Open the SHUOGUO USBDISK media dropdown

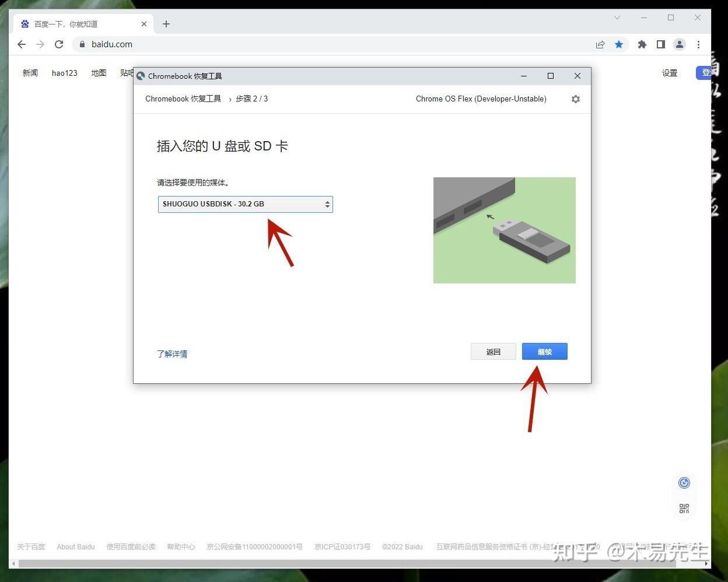[246, 204]
